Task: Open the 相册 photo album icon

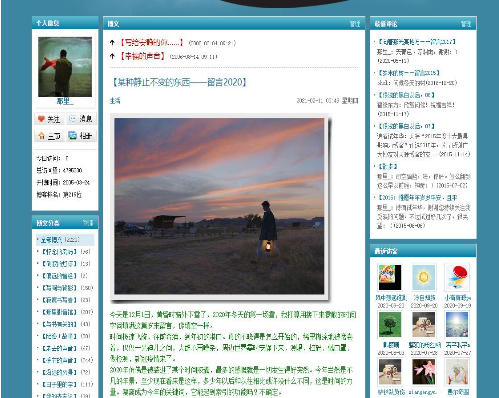Action: point(81,136)
